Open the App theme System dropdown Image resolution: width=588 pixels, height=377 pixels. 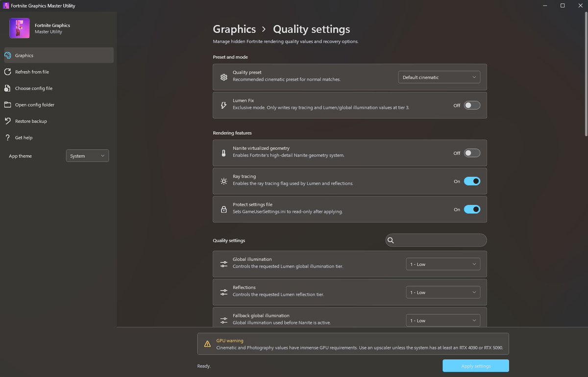(87, 156)
